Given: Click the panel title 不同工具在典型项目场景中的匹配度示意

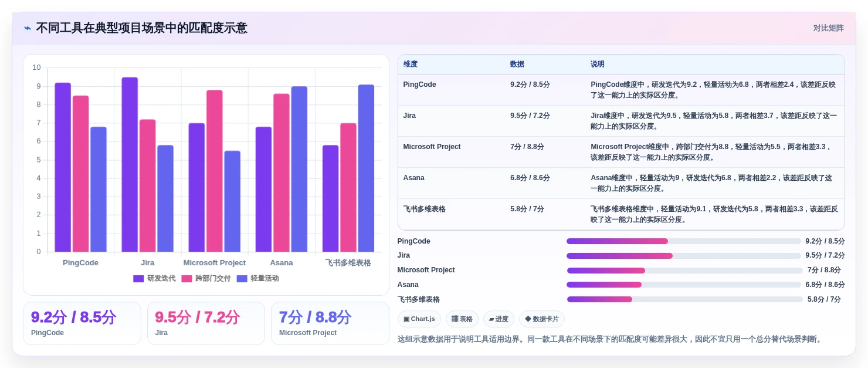Looking at the screenshot, I should pos(141,28).
